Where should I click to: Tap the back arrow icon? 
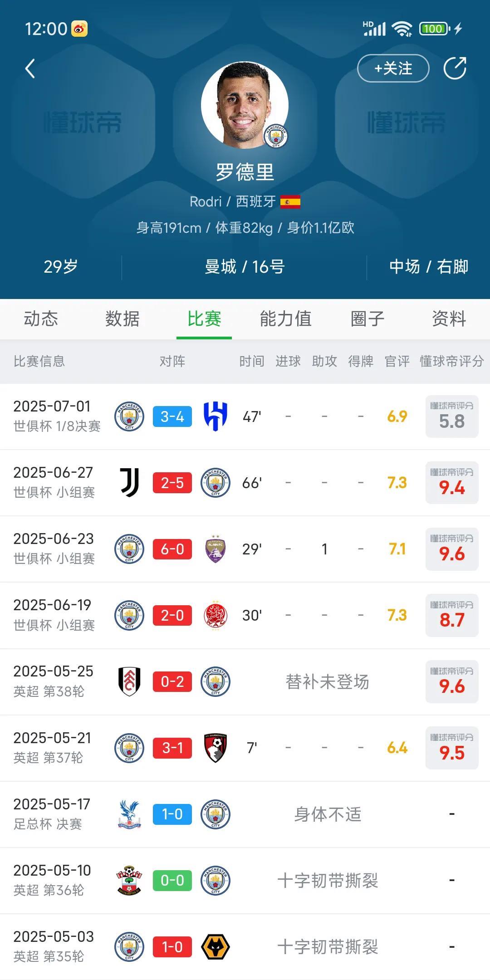30,69
